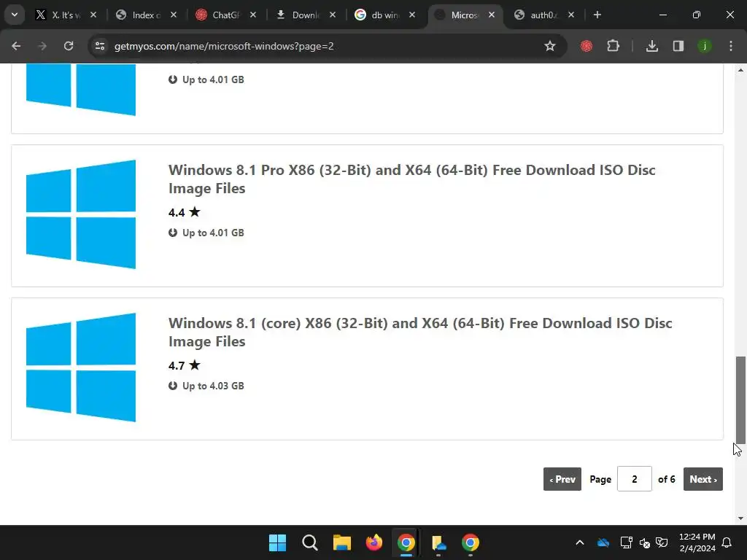Screen dimensions: 747x560
Task: Open the battery tray icon
Action: coord(662,542)
